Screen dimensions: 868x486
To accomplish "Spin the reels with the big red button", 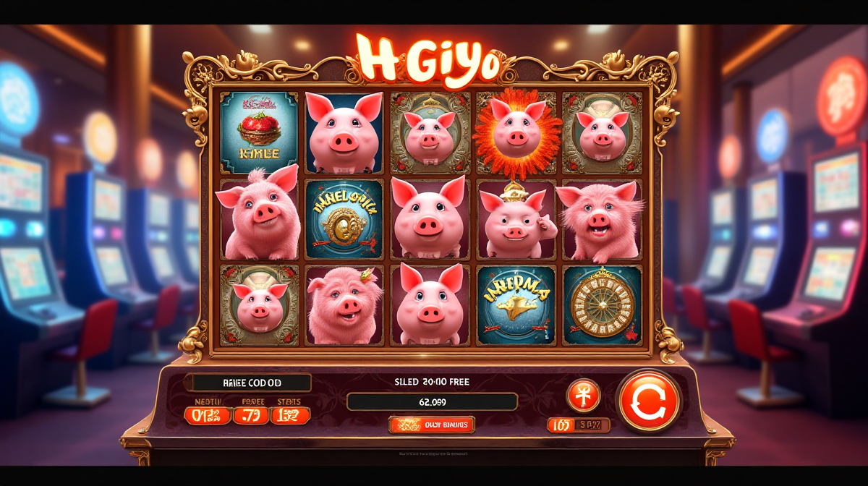I will pyautogui.click(x=648, y=401).
